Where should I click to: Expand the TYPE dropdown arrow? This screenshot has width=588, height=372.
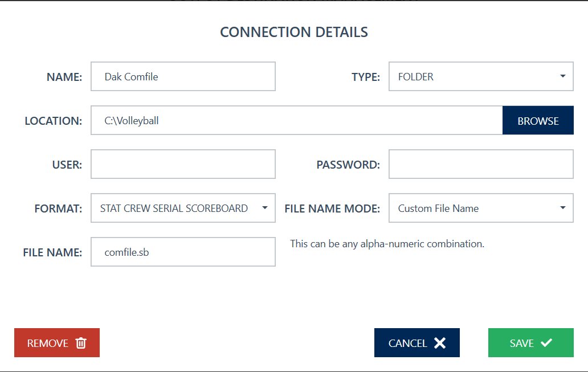562,76
